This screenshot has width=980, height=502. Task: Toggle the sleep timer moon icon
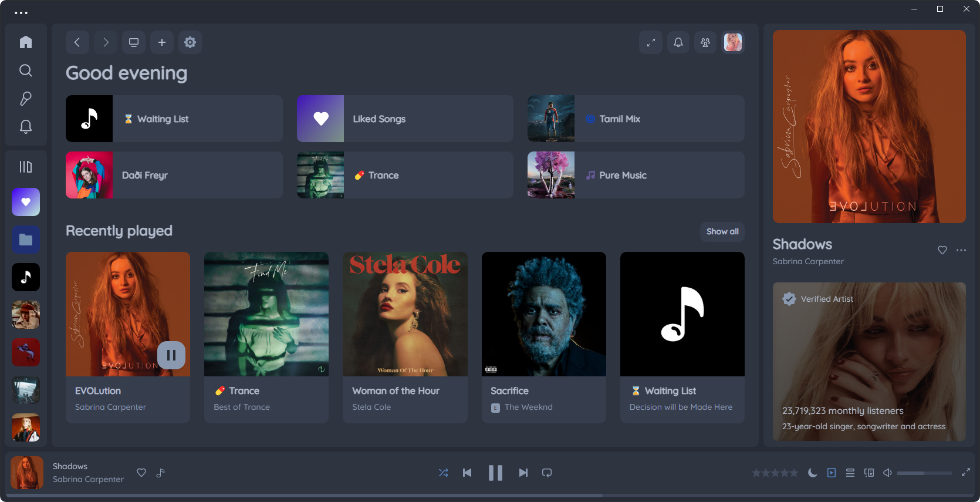[x=813, y=473]
